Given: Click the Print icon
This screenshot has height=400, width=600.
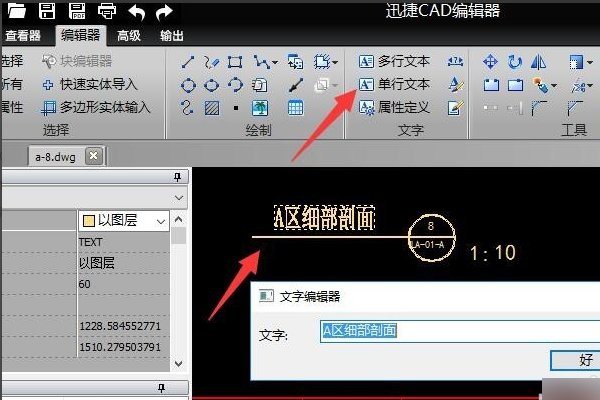Looking at the screenshot, I should [107, 11].
